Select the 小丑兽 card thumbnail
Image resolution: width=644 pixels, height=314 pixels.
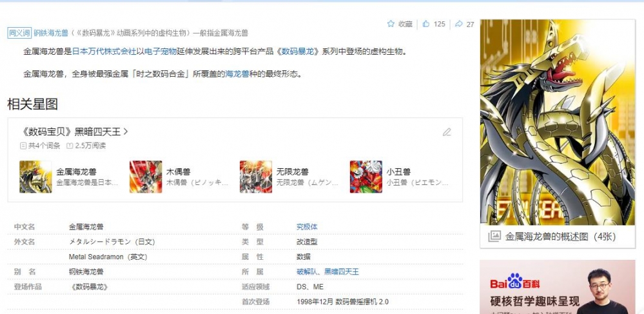click(366, 177)
